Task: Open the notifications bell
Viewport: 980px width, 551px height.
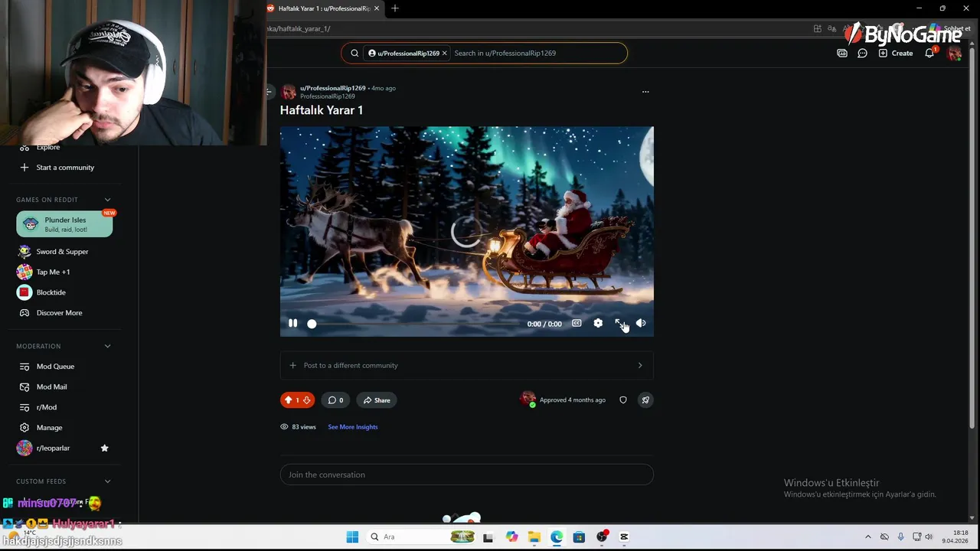Action: click(929, 54)
